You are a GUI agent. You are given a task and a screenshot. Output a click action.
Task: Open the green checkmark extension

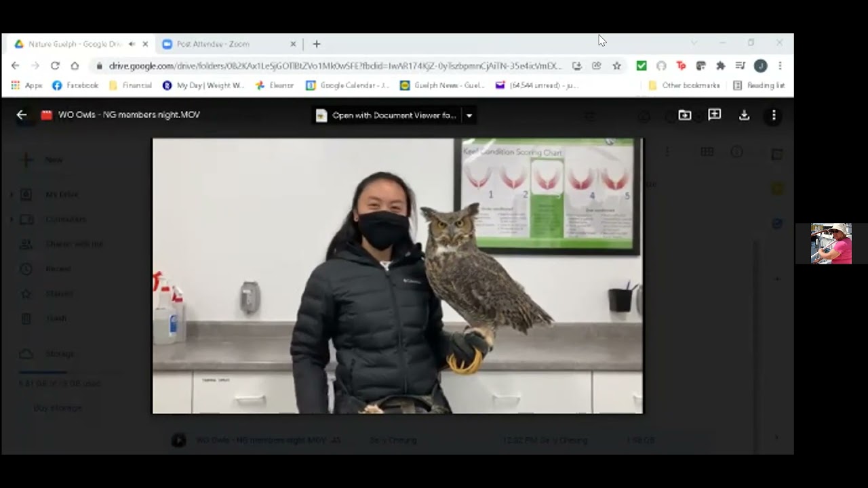tap(642, 66)
